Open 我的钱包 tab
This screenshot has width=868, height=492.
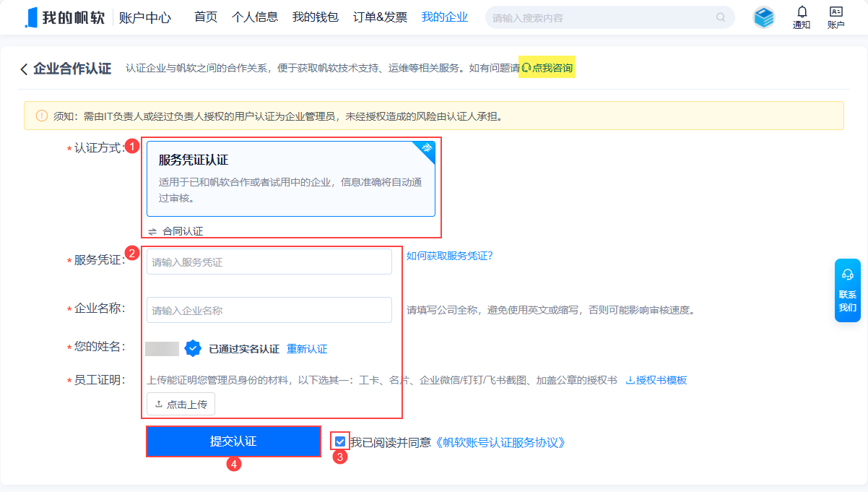point(316,17)
